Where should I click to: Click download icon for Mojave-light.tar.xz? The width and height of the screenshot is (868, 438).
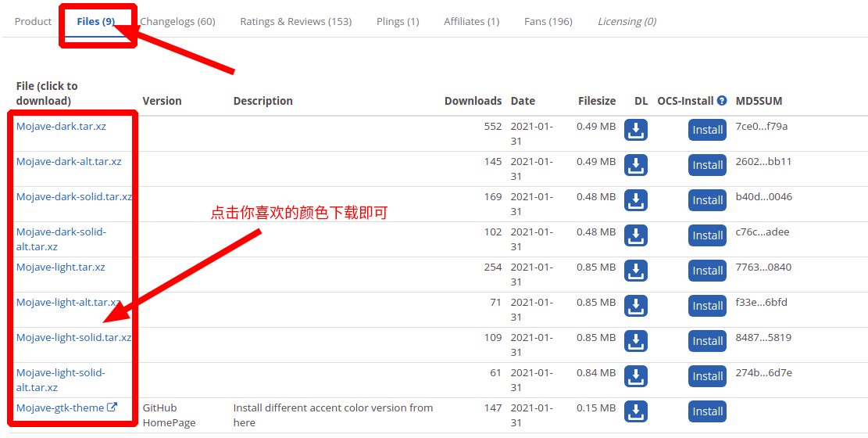tap(635, 271)
